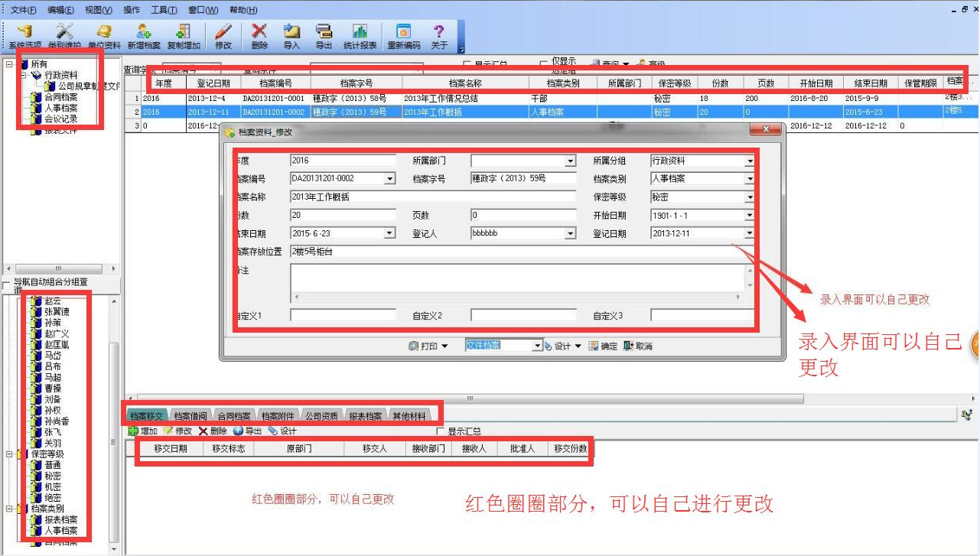This screenshot has height=556, width=980.
Task: Open the 编辑(E) menu
Action: pyautogui.click(x=60, y=10)
